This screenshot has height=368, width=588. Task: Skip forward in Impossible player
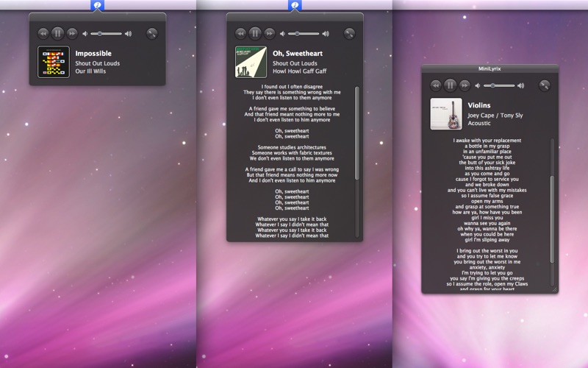click(72, 34)
